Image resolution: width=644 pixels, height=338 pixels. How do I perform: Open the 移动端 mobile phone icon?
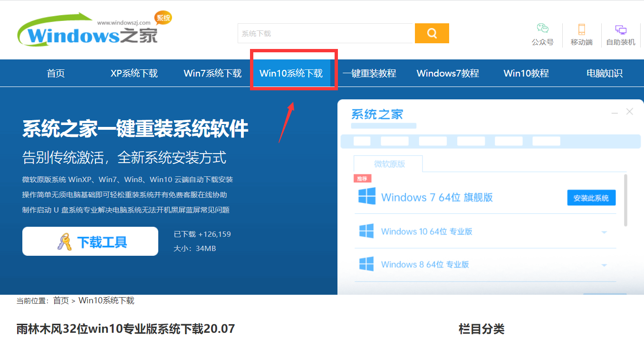(581, 29)
